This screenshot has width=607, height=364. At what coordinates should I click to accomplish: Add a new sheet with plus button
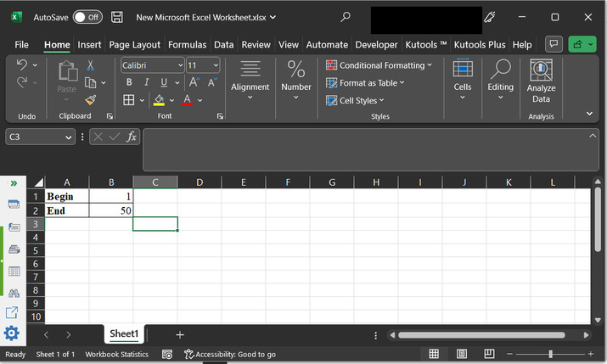tap(179, 334)
